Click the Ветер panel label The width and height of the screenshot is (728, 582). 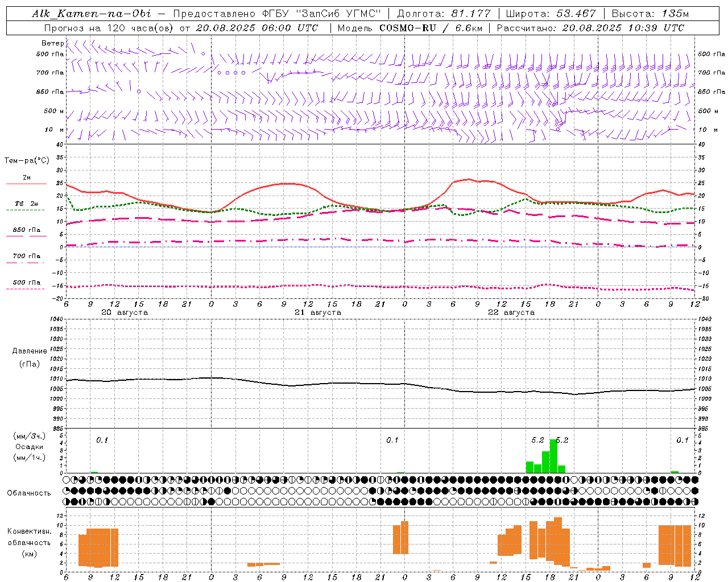(x=52, y=43)
